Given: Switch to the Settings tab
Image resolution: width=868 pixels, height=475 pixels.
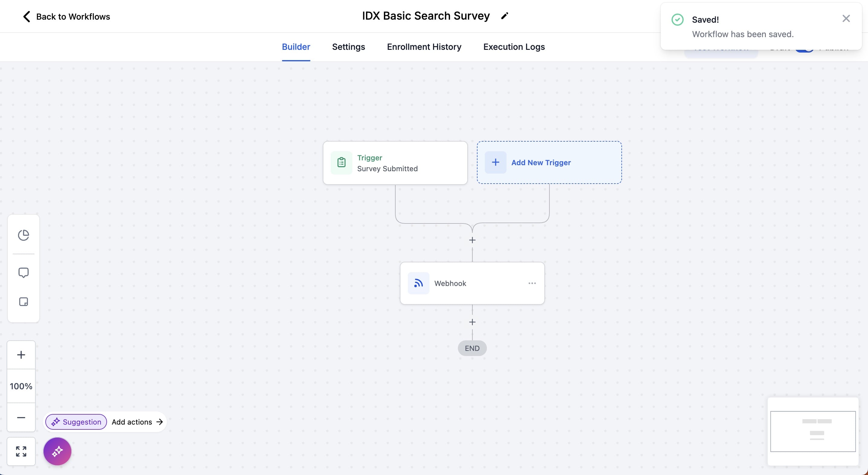Looking at the screenshot, I should click(x=348, y=47).
